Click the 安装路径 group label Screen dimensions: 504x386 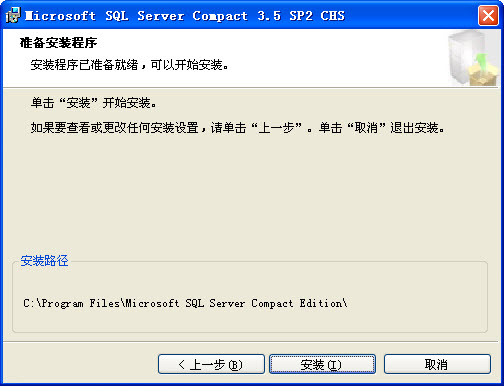click(x=44, y=261)
